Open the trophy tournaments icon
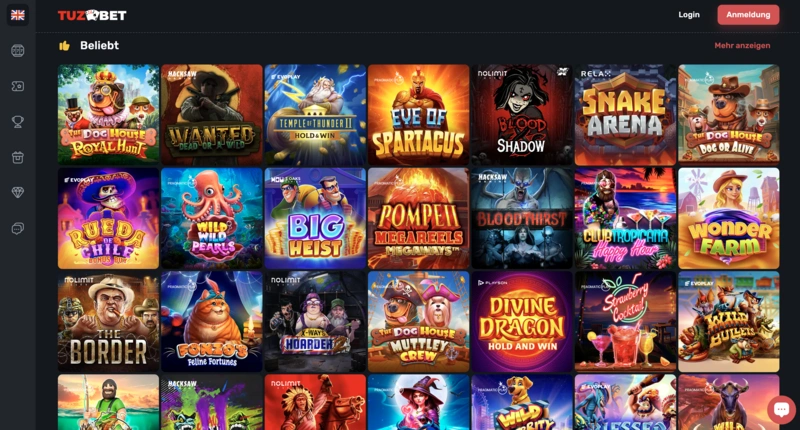This screenshot has height=430, width=800. click(x=18, y=122)
